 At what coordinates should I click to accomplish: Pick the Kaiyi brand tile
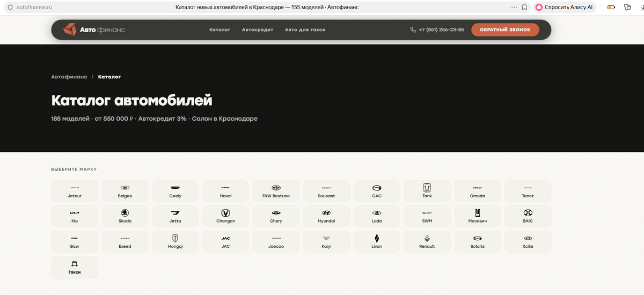click(x=326, y=241)
